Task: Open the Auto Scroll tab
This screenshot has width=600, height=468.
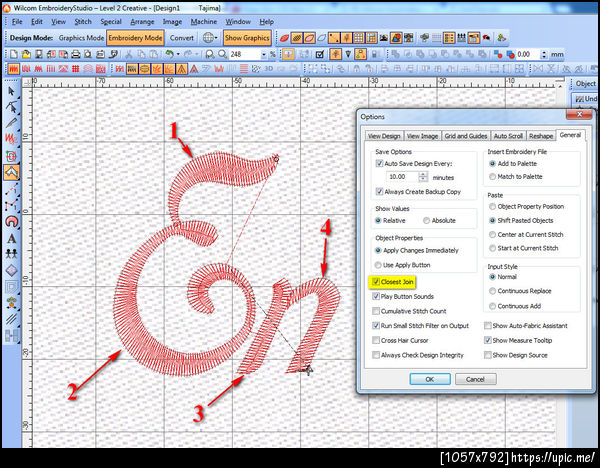Action: click(x=508, y=136)
